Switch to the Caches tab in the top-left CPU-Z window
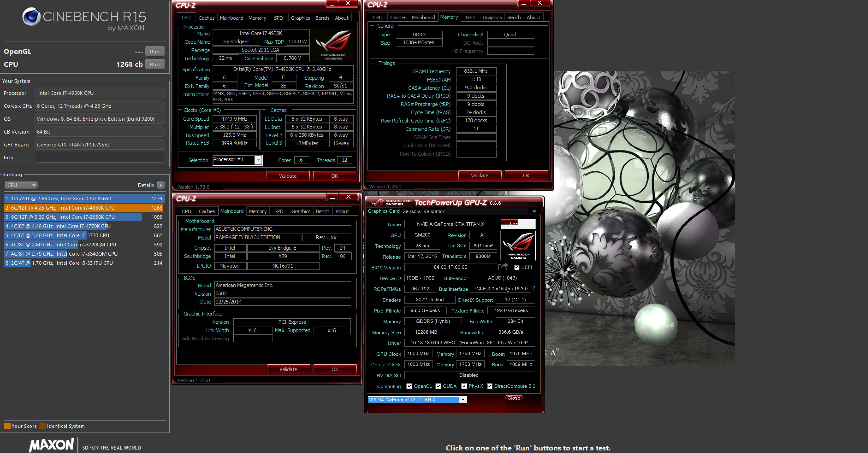Screen dimensions: 868x453 click(206, 18)
